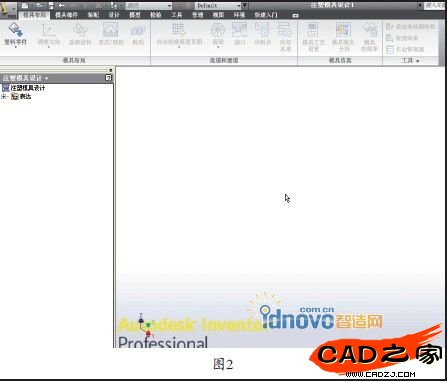The width and height of the screenshot is (447, 382).
Task: Open the 注塑模具设计 browser panel dropdown
Action: click(x=46, y=78)
